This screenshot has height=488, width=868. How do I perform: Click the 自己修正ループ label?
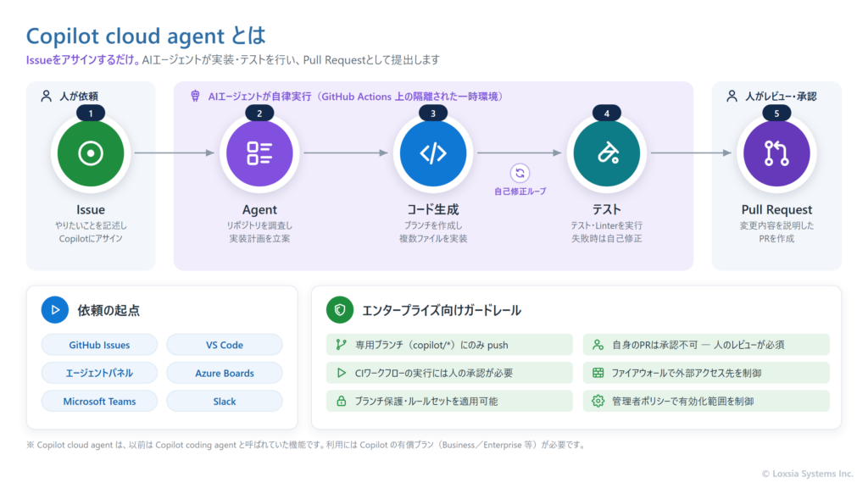520,191
